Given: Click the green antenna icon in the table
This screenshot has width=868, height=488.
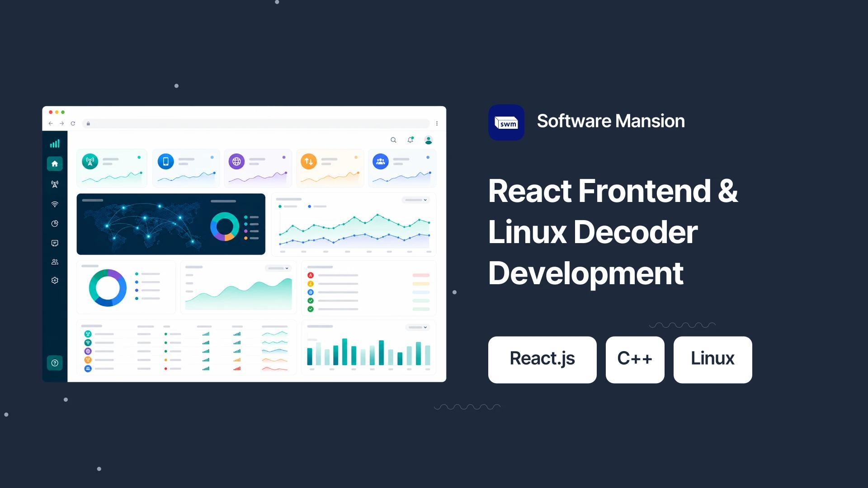Looking at the screenshot, I should coord(88,334).
